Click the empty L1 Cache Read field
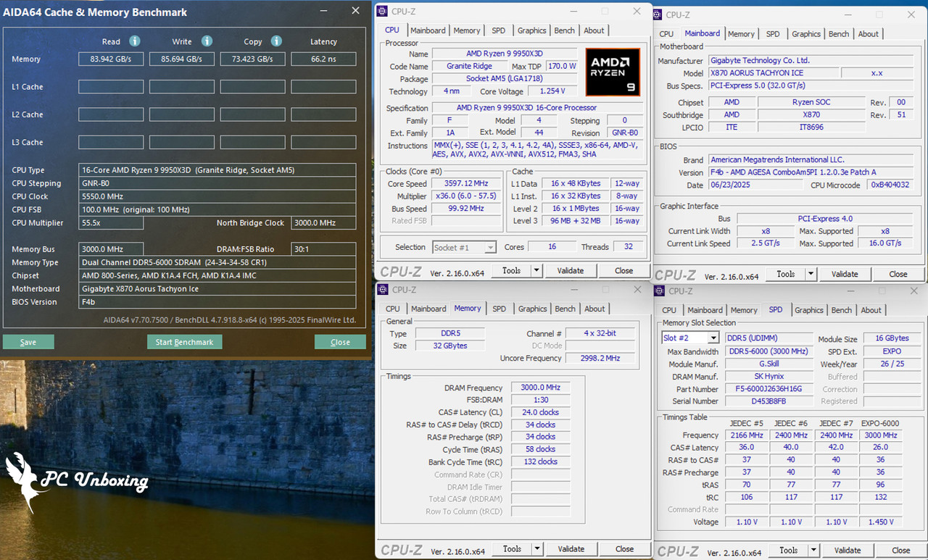Viewport: 928px width, 560px height. [111, 87]
